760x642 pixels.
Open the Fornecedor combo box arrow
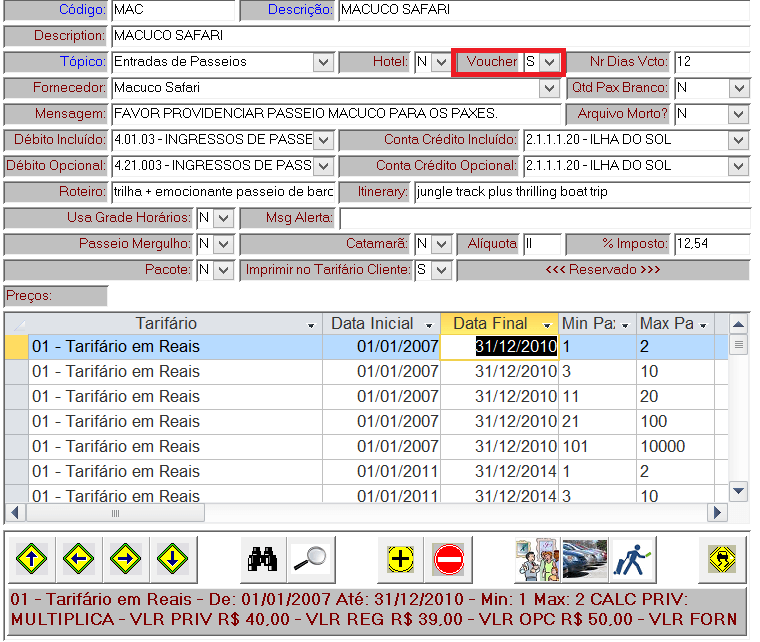pyautogui.click(x=548, y=88)
